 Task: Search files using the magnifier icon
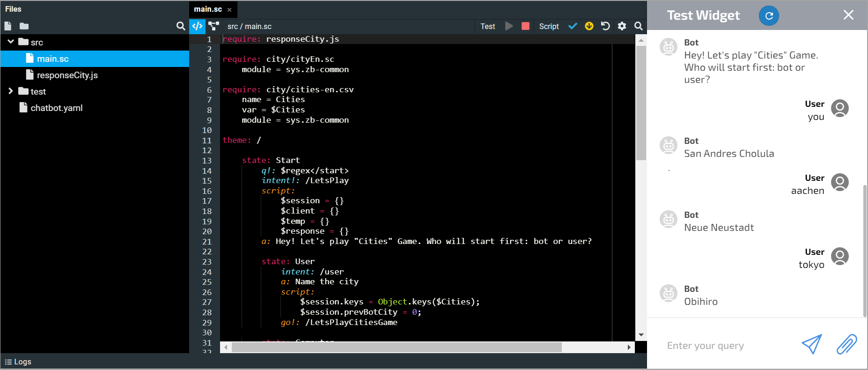(x=181, y=26)
